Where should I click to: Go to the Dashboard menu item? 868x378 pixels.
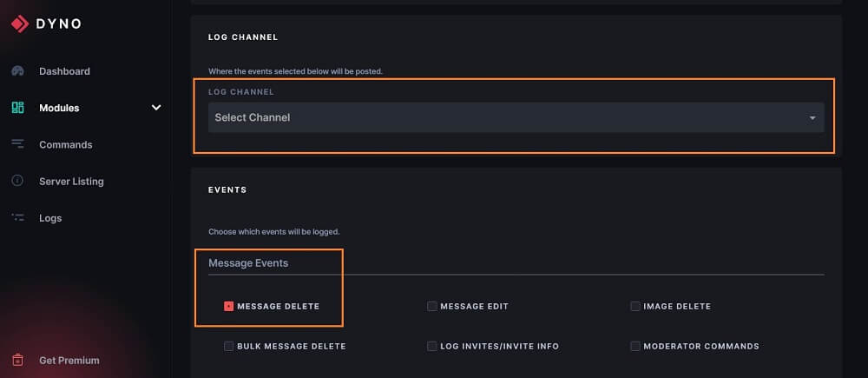click(64, 71)
